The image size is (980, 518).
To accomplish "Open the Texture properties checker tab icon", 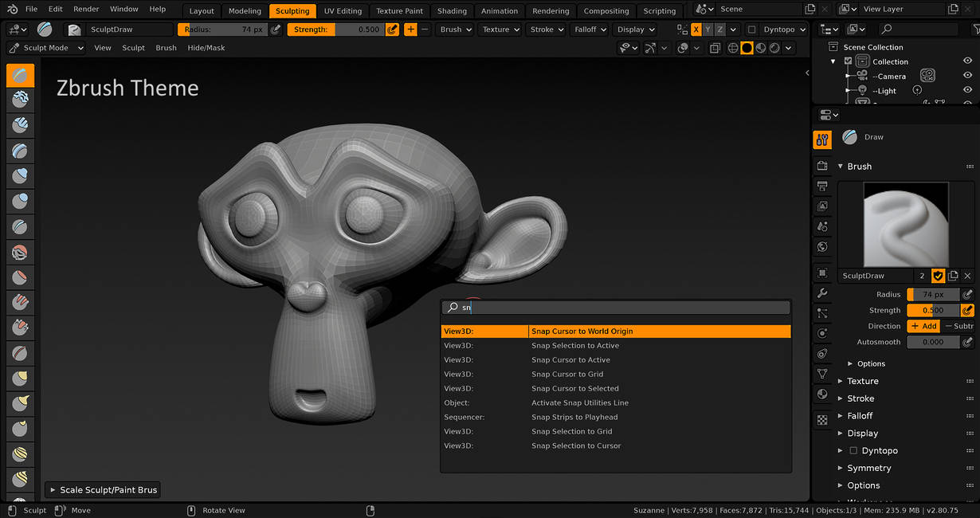I will [822, 419].
